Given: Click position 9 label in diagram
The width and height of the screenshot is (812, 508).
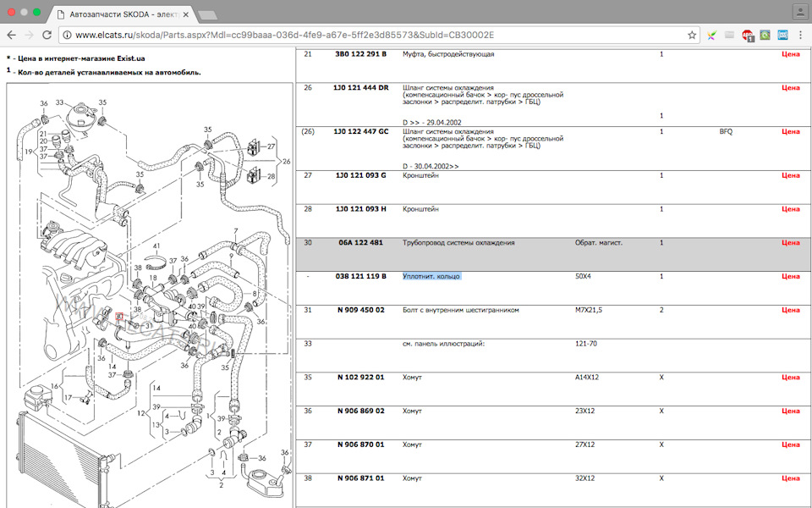Looking at the screenshot, I should [x=231, y=256].
